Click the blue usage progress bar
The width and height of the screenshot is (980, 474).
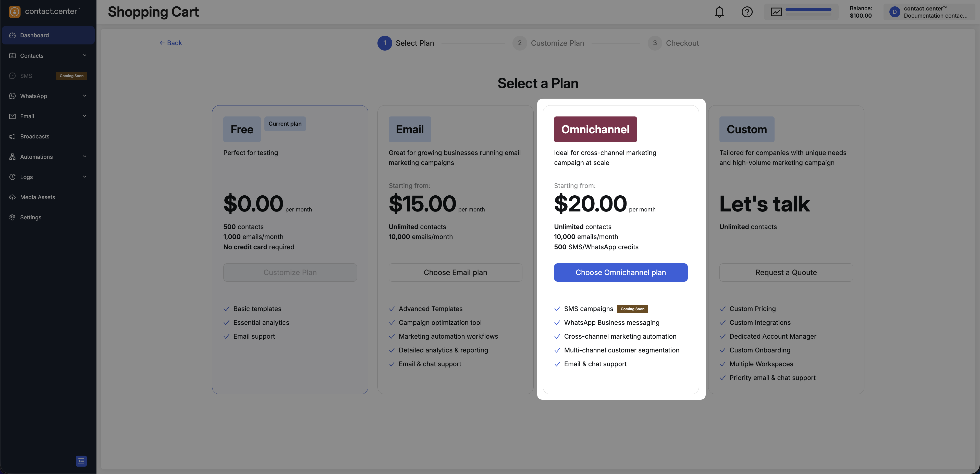click(x=808, y=9)
